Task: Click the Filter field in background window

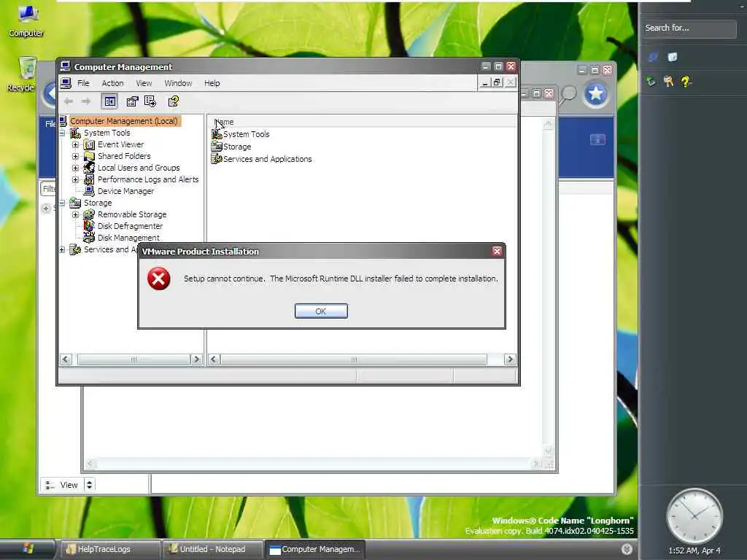Action: click(x=49, y=189)
